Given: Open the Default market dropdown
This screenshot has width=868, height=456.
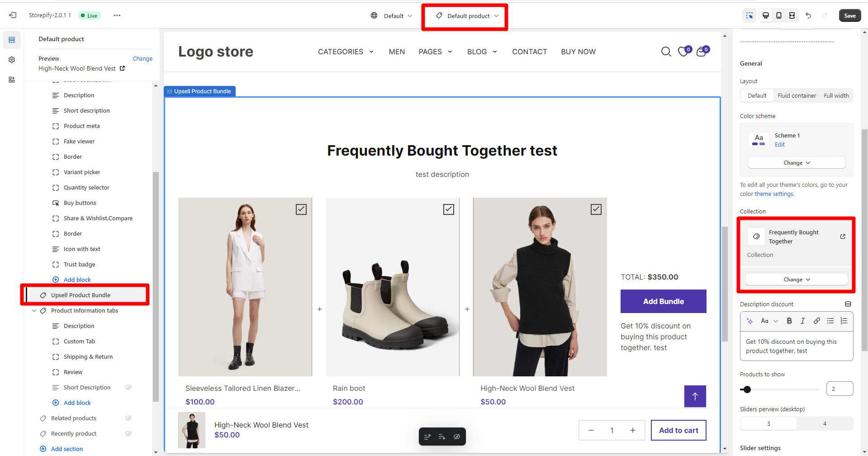Looking at the screenshot, I should [x=392, y=16].
